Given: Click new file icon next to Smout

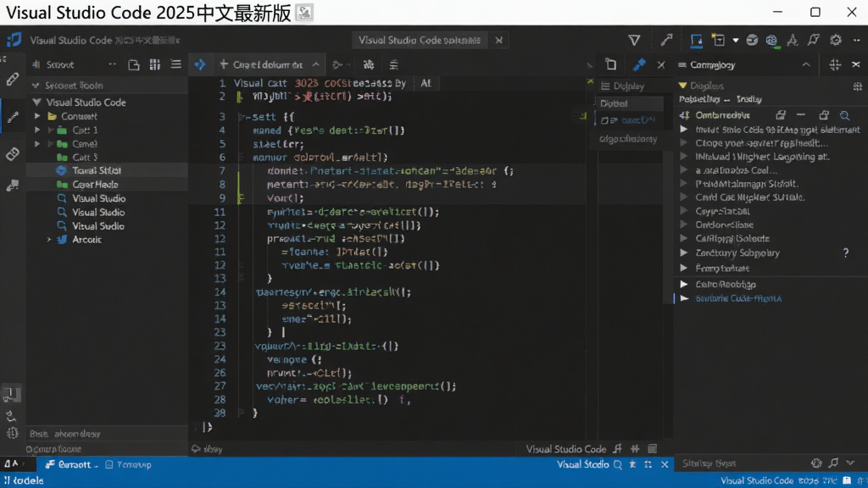Looking at the screenshot, I should (133, 64).
